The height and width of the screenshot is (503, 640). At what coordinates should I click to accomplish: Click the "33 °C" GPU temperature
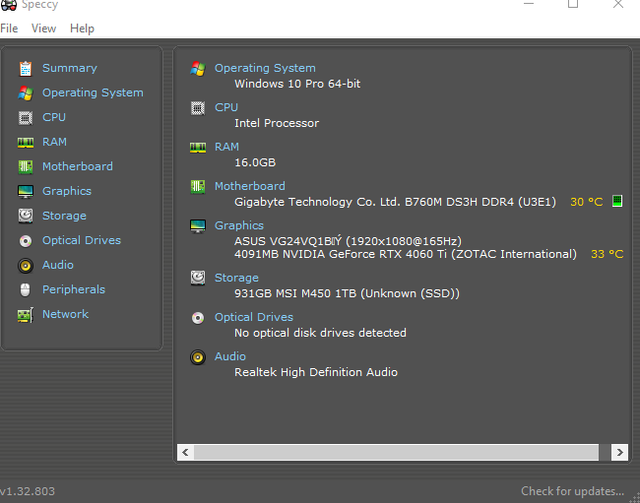point(607,254)
